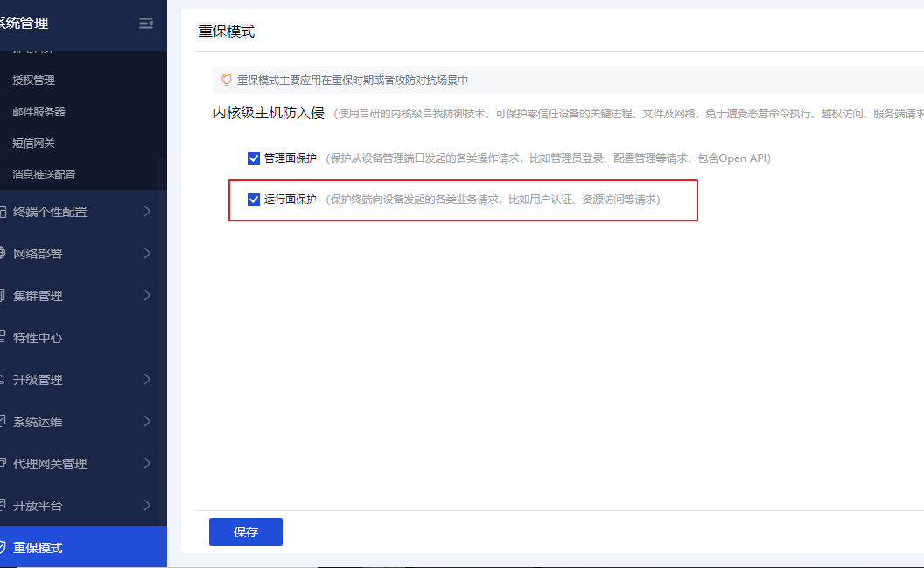This screenshot has width=924, height=568.
Task: Click the sidebar collapse icon beside 系统管理
Action: 146,24
